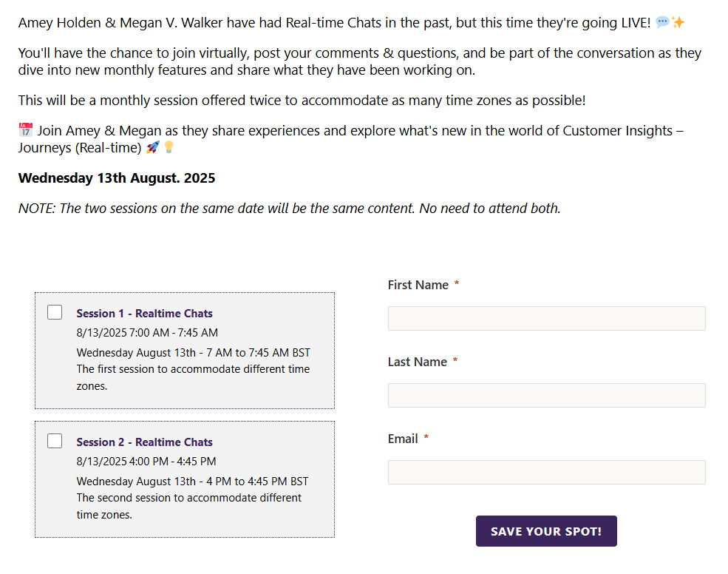Check the Session 1 - Realtime Chats checkbox
Viewport: 728px width, 574px height.
coord(55,312)
